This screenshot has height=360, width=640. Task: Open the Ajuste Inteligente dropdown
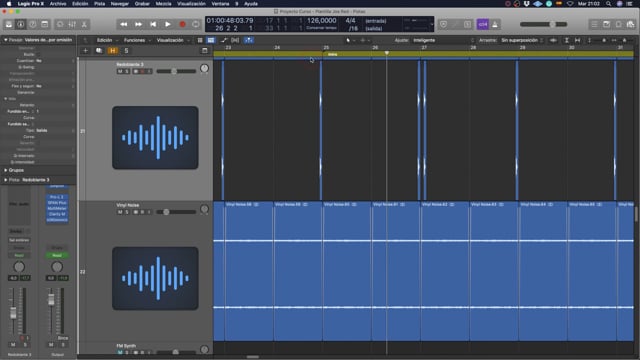pyautogui.click(x=443, y=40)
